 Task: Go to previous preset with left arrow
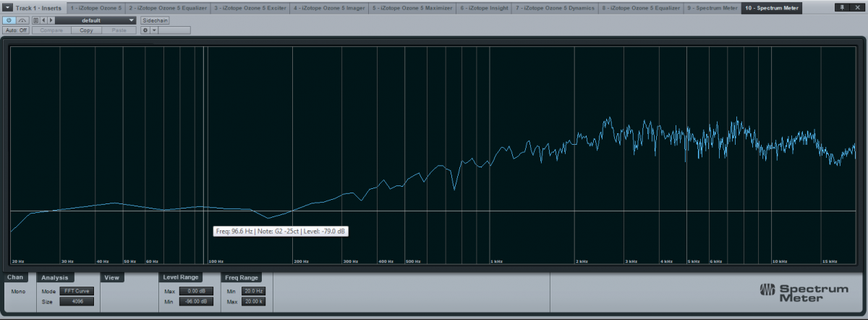44,20
